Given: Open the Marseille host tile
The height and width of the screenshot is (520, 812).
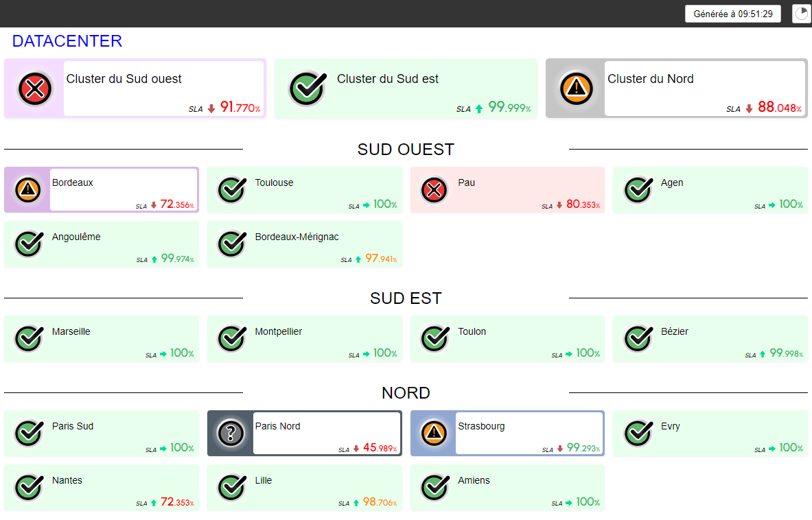Looking at the screenshot, I should point(102,339).
